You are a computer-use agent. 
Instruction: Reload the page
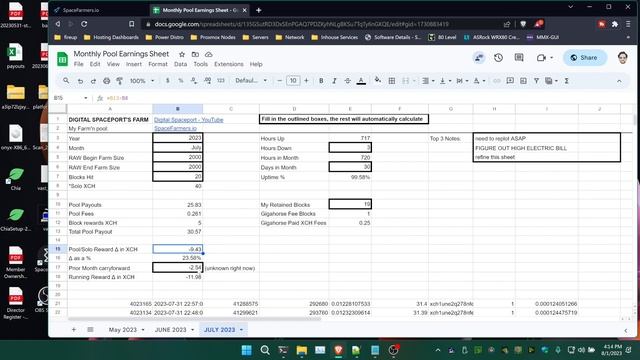coord(84,24)
